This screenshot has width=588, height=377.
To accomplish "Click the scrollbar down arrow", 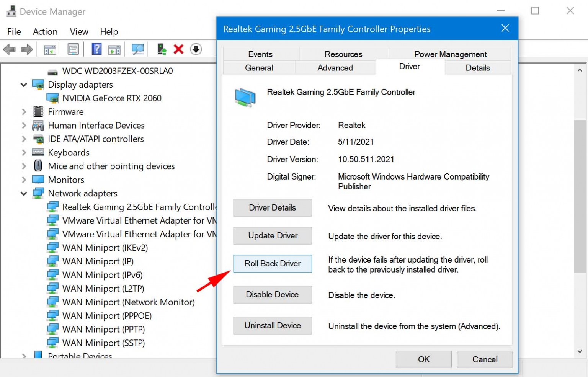I will [x=579, y=351].
